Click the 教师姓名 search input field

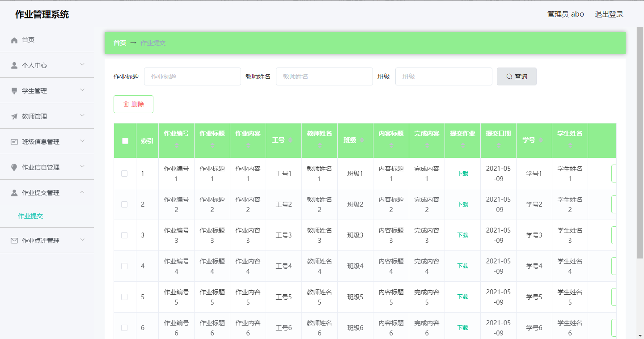tap(324, 76)
